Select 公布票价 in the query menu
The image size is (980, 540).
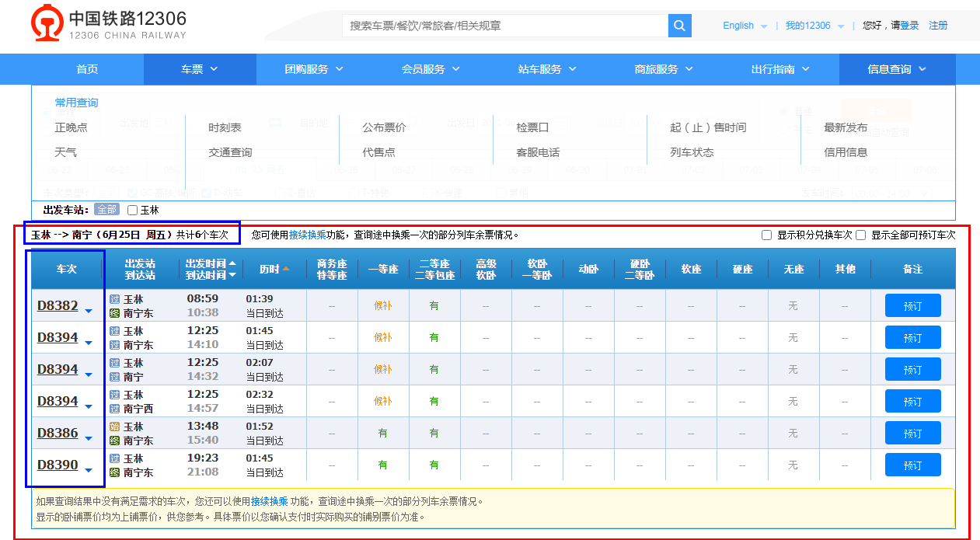384,127
